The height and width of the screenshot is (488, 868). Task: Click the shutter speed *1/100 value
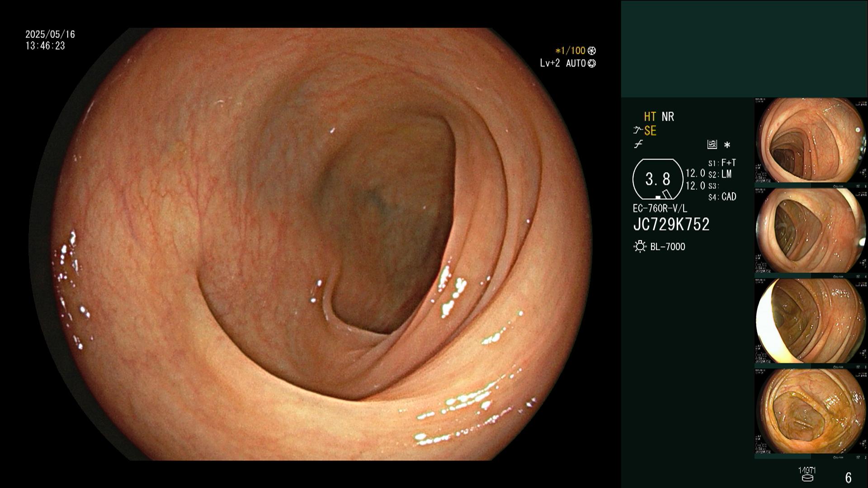pyautogui.click(x=571, y=51)
